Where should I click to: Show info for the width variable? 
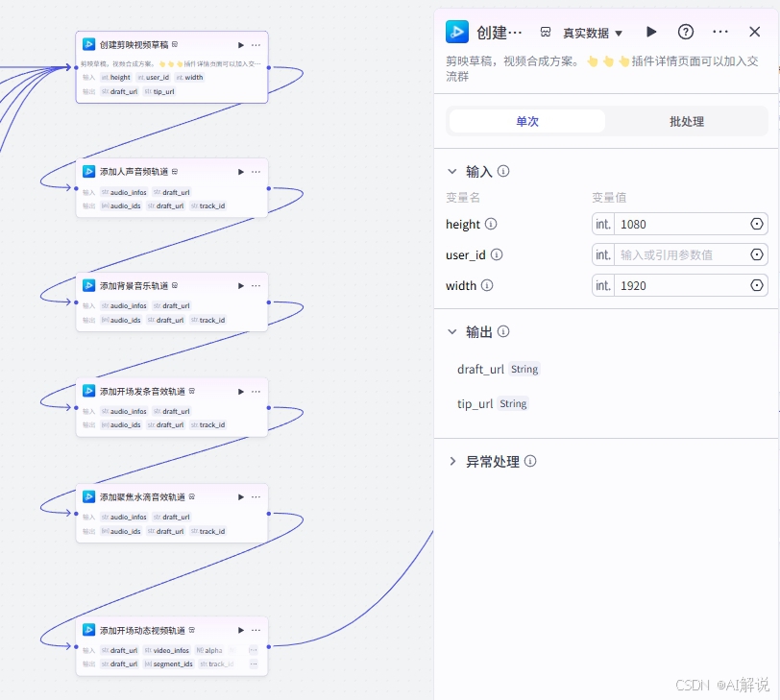tap(488, 286)
